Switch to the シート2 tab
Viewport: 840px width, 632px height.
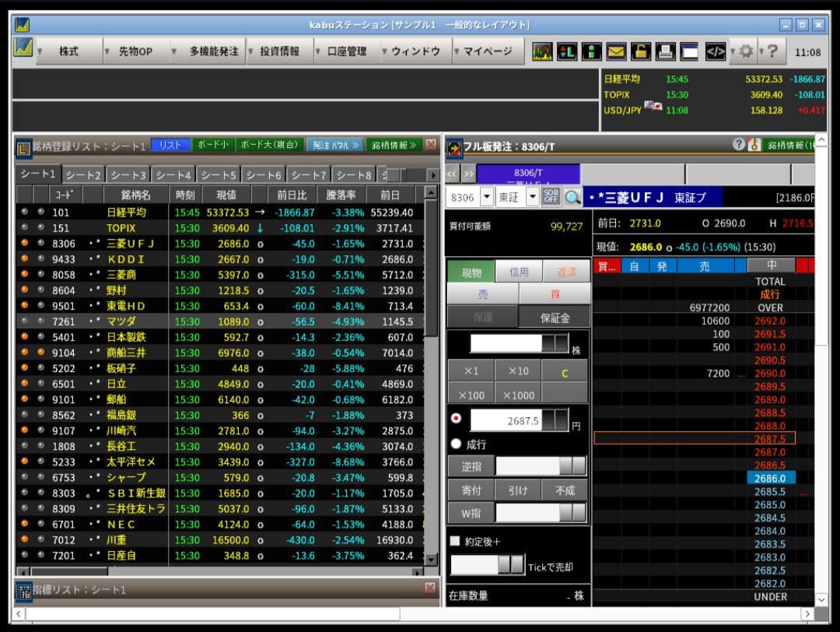(83, 175)
